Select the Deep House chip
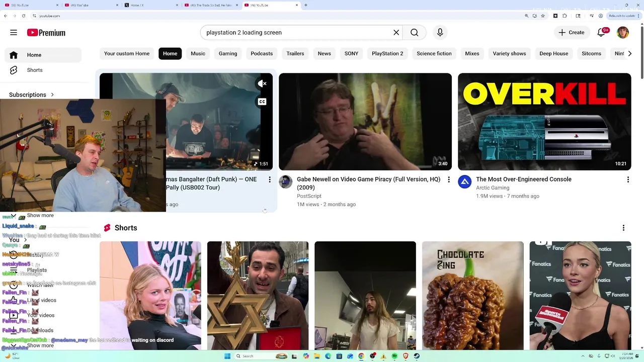This screenshot has width=644, height=362. click(554, 53)
